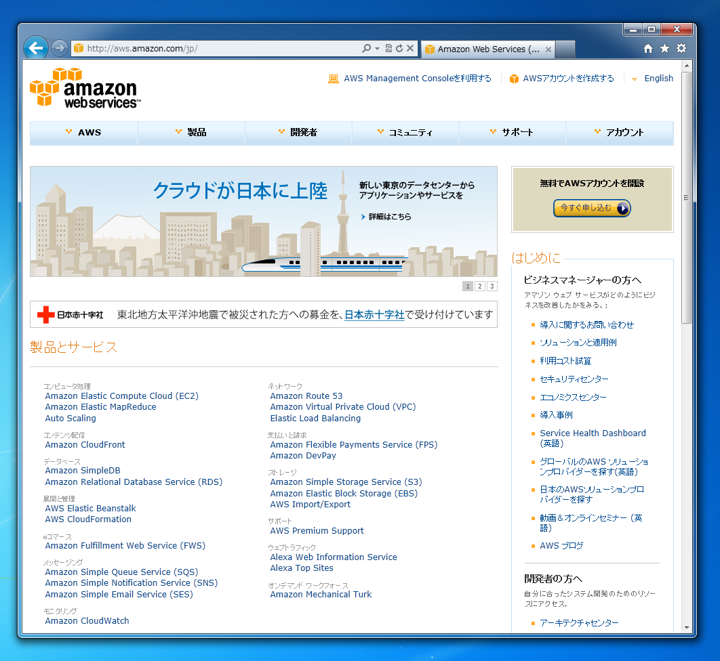Open Amazon Fulfillment Web Service (FWS)
Image resolution: width=720 pixels, height=661 pixels.
[x=125, y=545]
